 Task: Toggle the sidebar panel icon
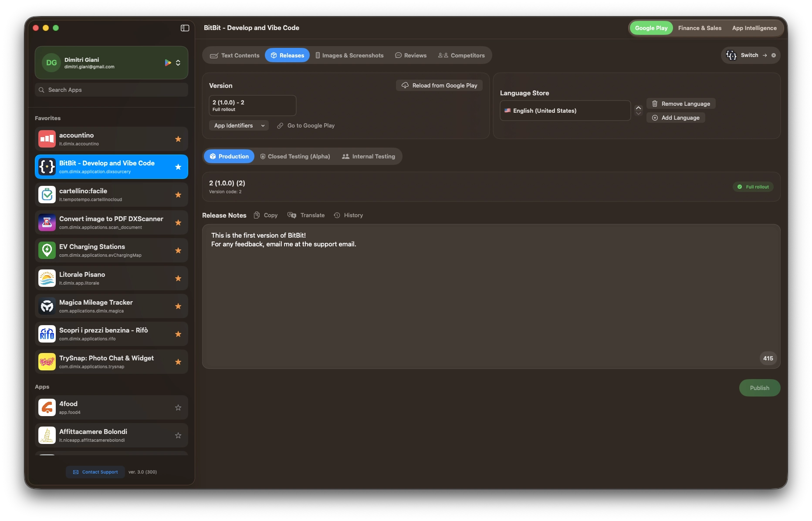[x=185, y=28]
